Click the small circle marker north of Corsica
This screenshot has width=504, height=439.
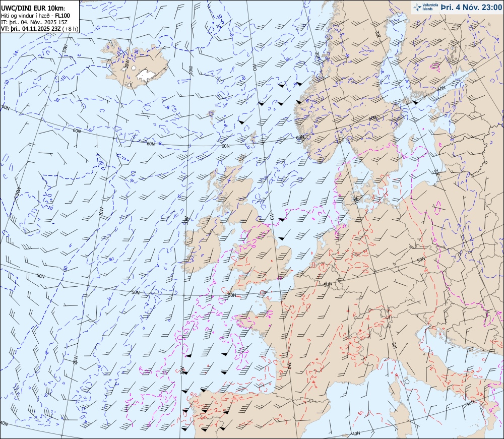(407, 382)
